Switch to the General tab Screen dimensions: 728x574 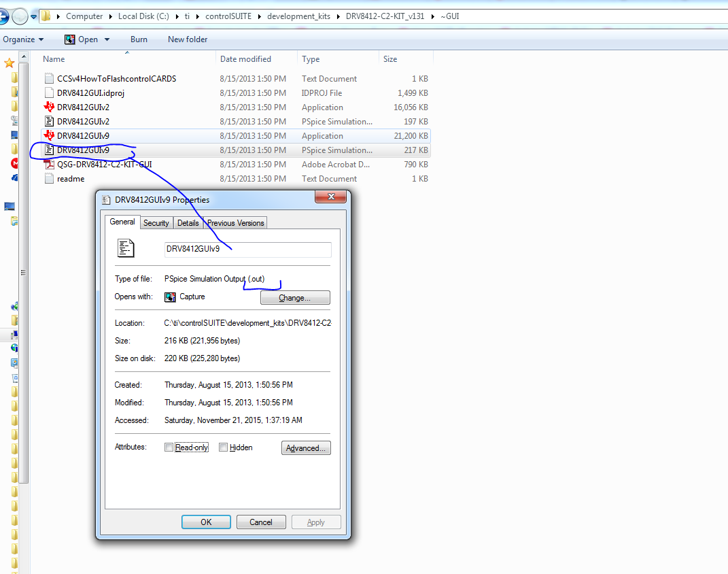pos(122,222)
